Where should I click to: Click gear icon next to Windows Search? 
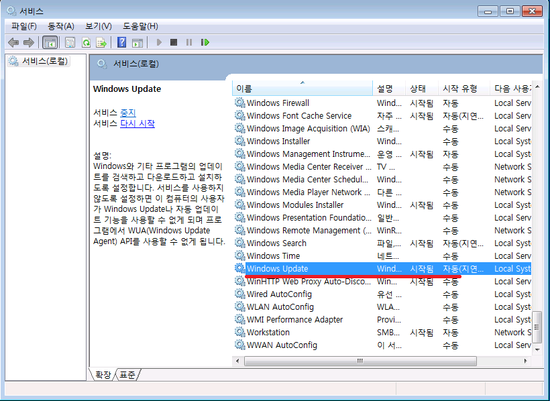click(240, 242)
